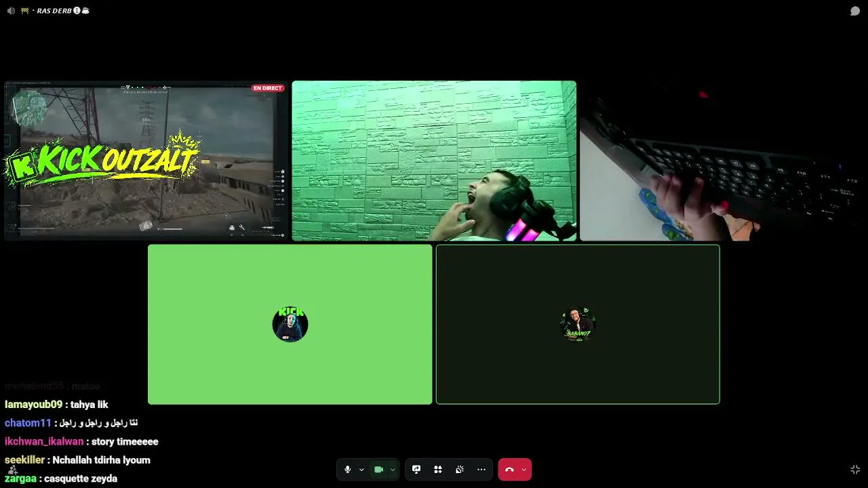Click the chat message "tahya lik"
868x488 pixels.
click(90, 405)
